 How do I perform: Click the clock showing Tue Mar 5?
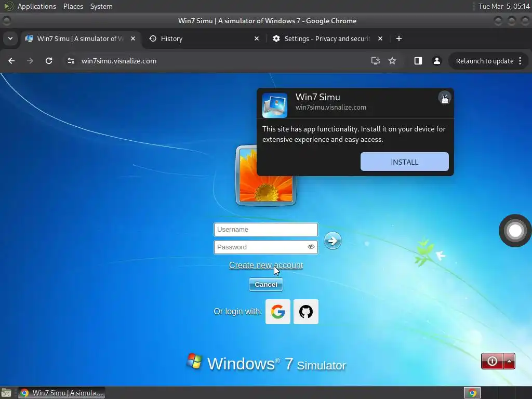[x=504, y=6]
